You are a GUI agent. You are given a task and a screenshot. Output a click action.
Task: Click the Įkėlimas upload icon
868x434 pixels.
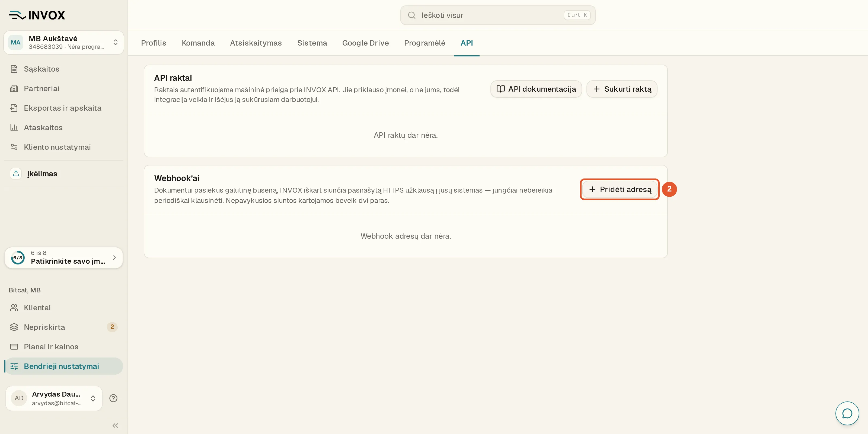16,174
